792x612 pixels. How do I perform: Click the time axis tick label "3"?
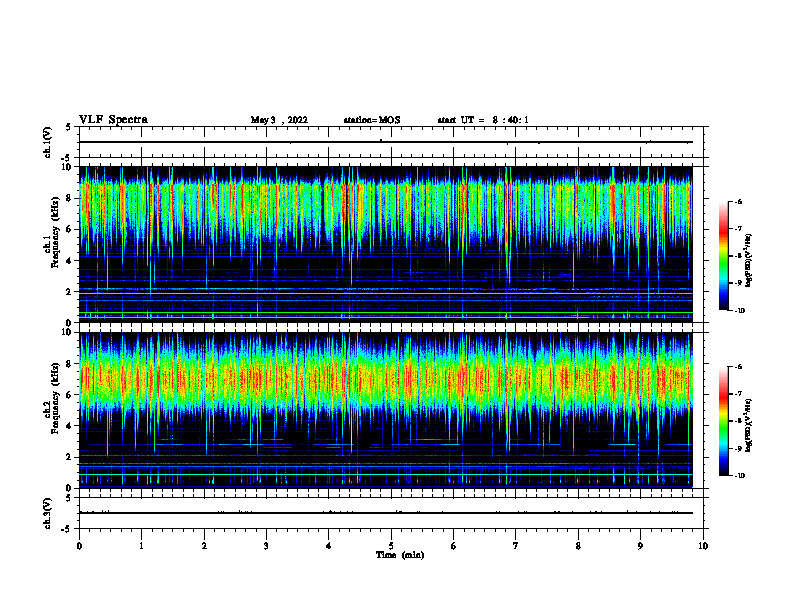coord(266,546)
